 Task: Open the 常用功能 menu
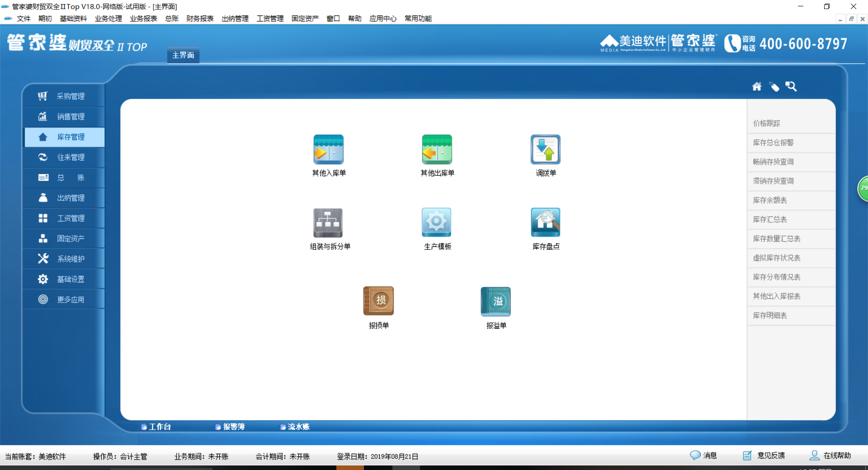coord(418,19)
